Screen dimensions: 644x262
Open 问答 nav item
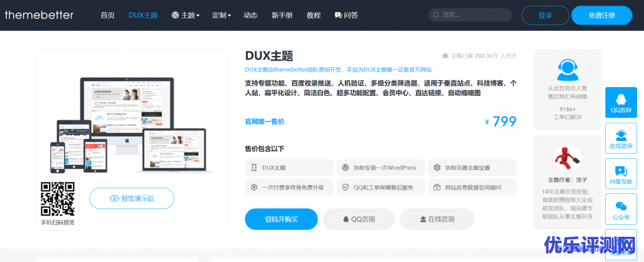click(x=347, y=15)
